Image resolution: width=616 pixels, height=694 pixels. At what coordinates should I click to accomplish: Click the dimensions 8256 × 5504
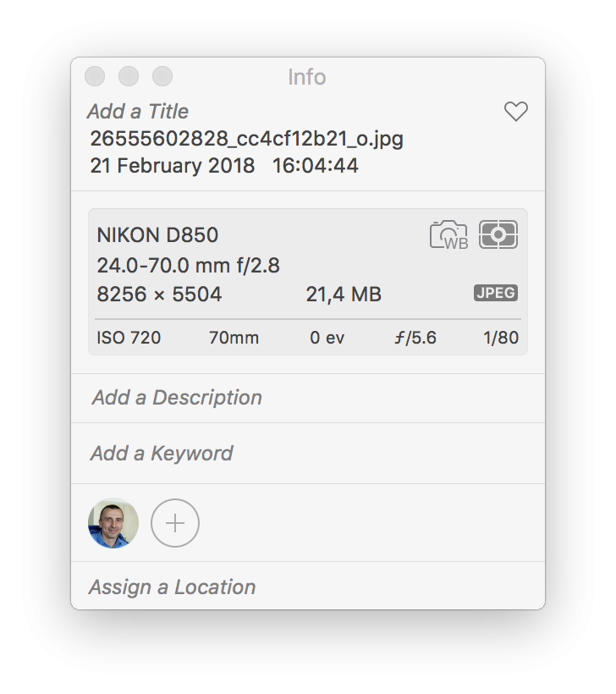(x=159, y=295)
